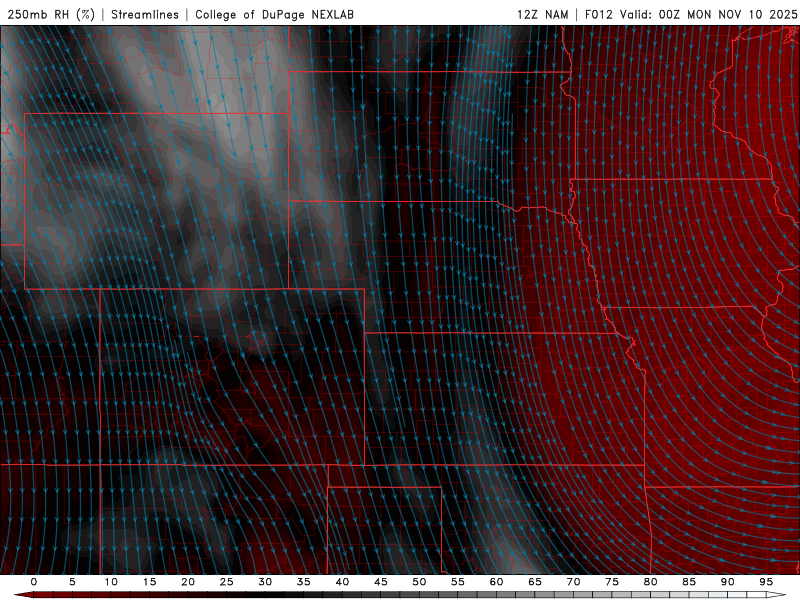Click the "0" colorbar scale label
Screen dimensions: 800x600
(34, 582)
